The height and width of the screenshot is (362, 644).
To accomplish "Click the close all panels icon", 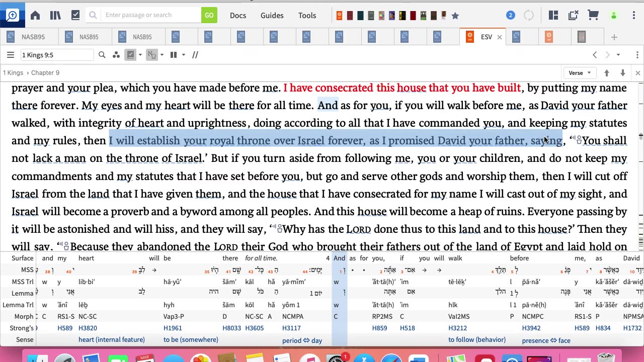I will tap(573, 15).
